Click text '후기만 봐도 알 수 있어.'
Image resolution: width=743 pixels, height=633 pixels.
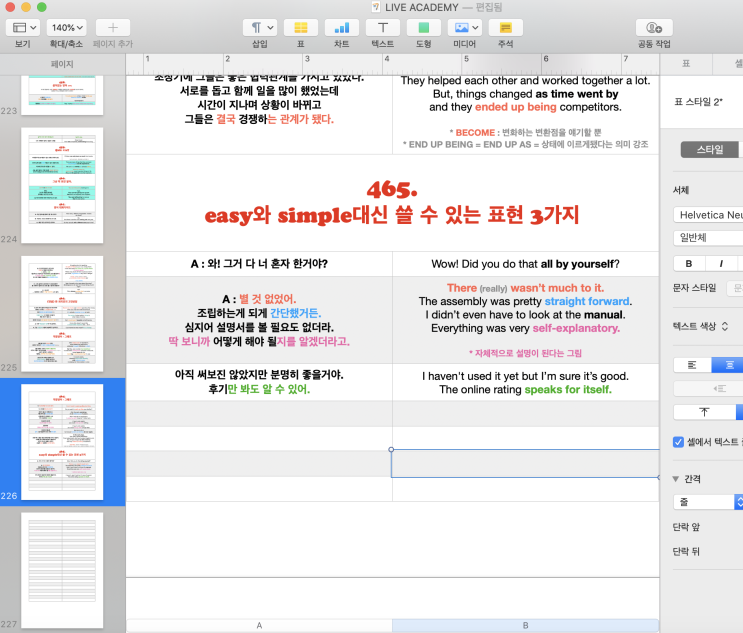[x=259, y=389]
